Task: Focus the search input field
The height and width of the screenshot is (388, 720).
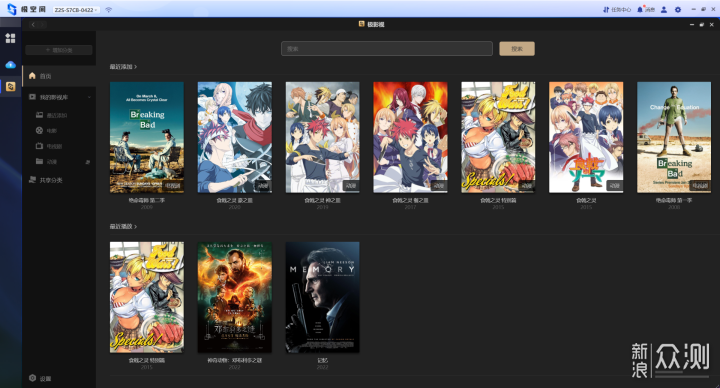Action: [x=387, y=49]
